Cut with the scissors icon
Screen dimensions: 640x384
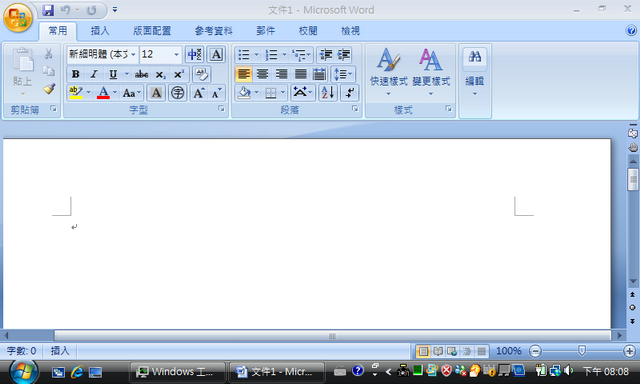(49, 53)
